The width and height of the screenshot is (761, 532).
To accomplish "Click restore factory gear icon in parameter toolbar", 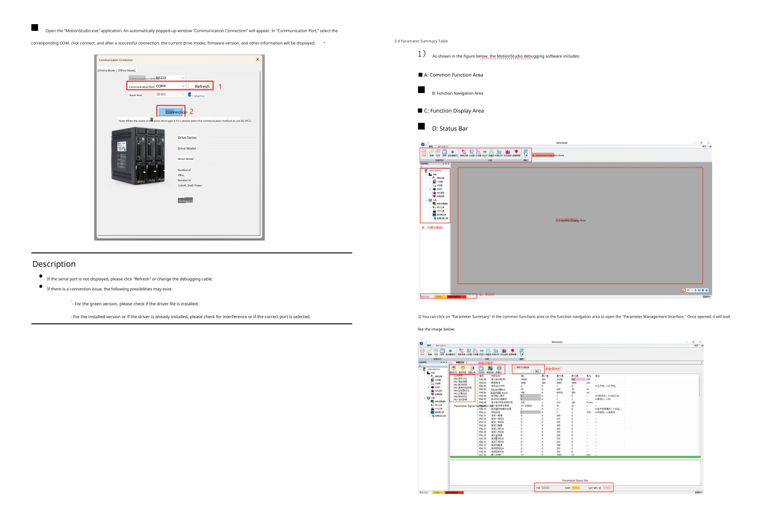I will coord(499,368).
